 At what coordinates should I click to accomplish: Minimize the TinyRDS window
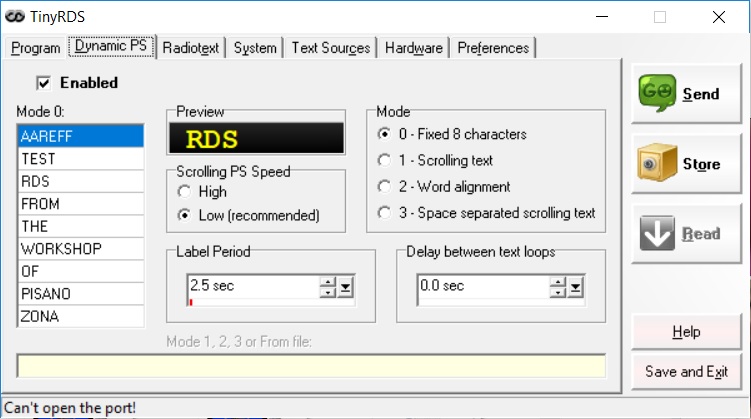602,17
